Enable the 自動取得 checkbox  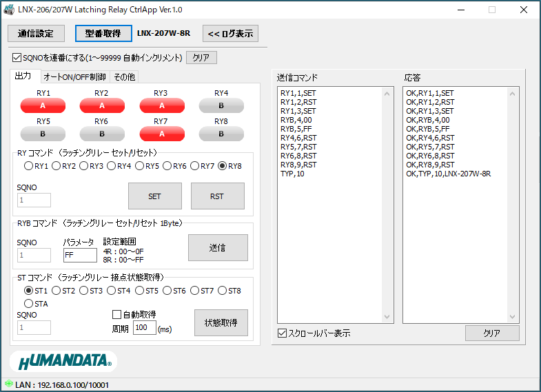coord(116,314)
